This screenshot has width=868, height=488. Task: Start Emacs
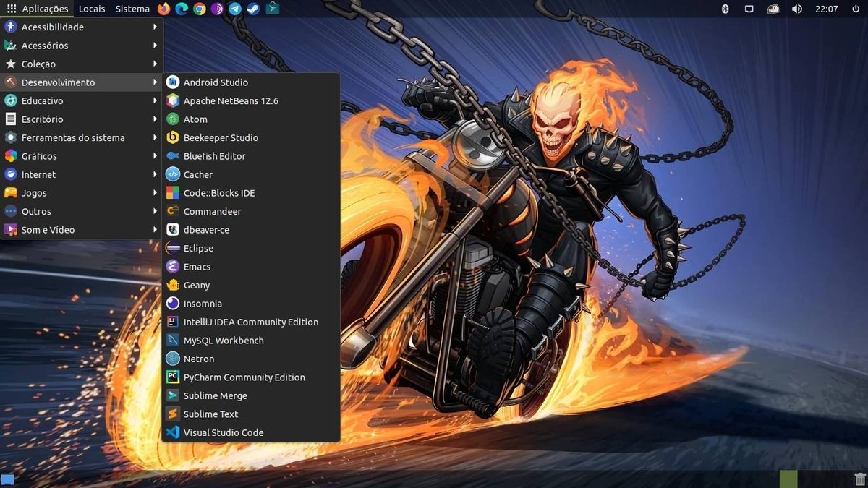point(250,267)
